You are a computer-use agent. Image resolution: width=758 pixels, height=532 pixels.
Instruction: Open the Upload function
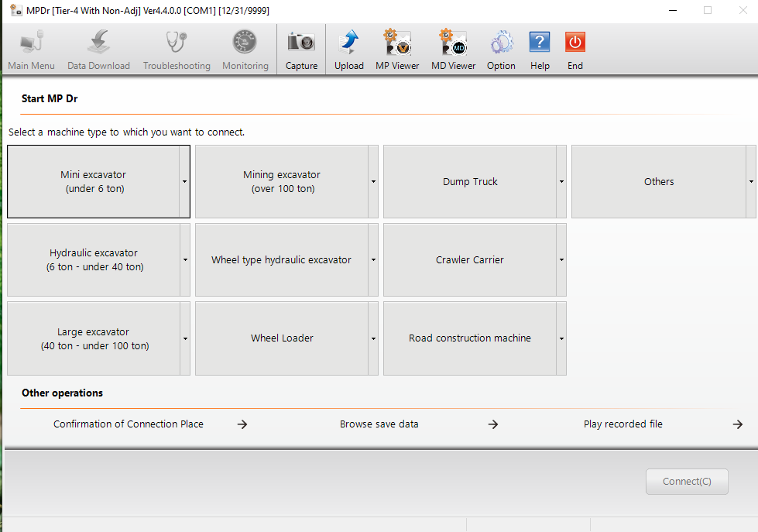(x=349, y=48)
